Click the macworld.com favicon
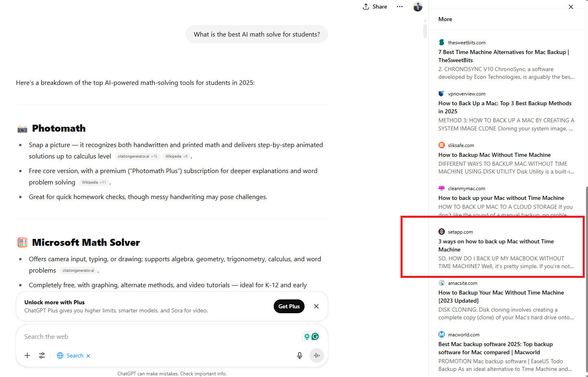 442,334
